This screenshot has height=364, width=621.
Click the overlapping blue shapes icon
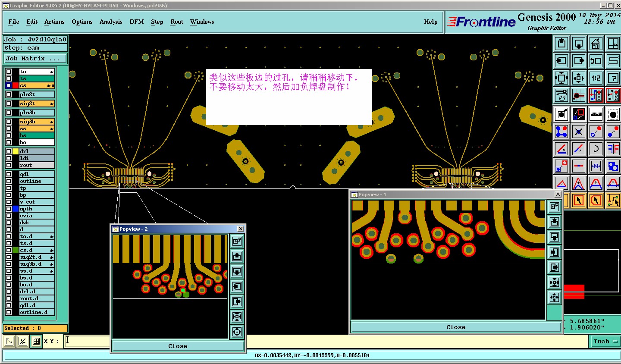click(613, 166)
